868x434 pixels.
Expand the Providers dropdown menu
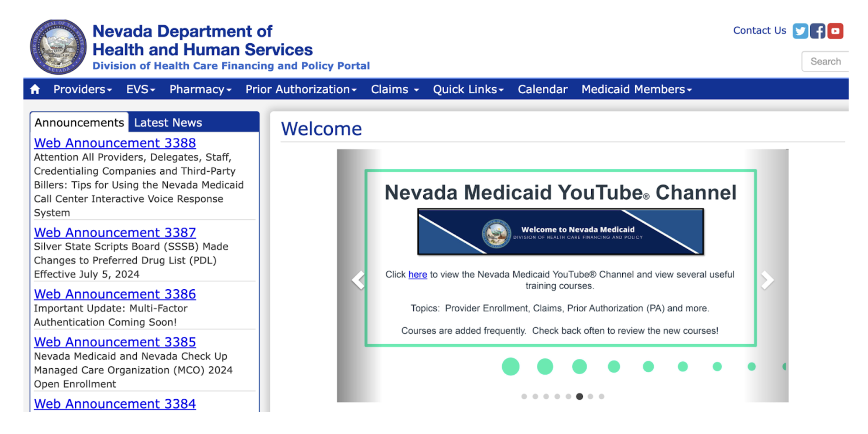click(83, 89)
